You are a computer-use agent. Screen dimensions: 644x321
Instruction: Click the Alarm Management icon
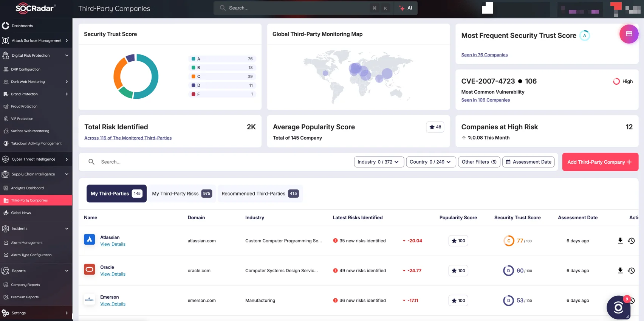click(x=6, y=243)
